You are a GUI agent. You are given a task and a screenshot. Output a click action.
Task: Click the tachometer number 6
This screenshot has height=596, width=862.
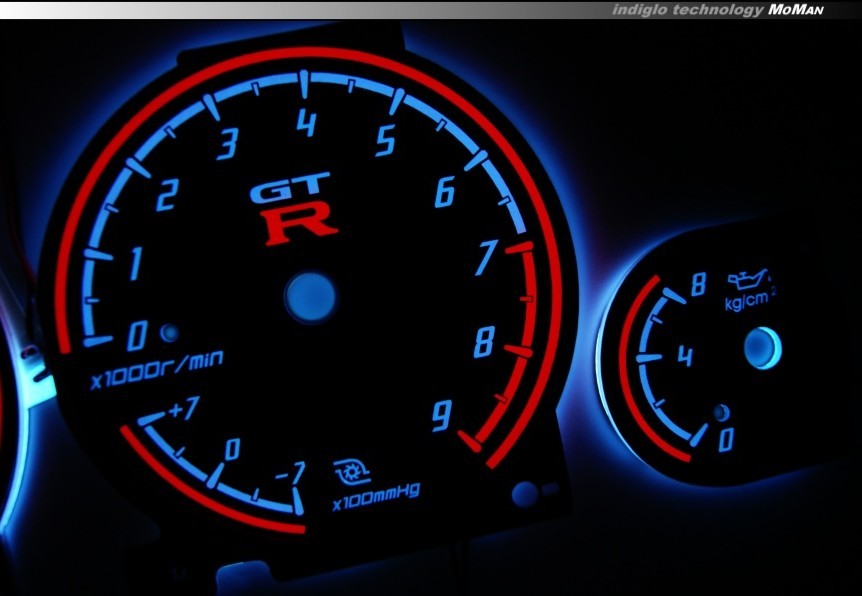446,192
